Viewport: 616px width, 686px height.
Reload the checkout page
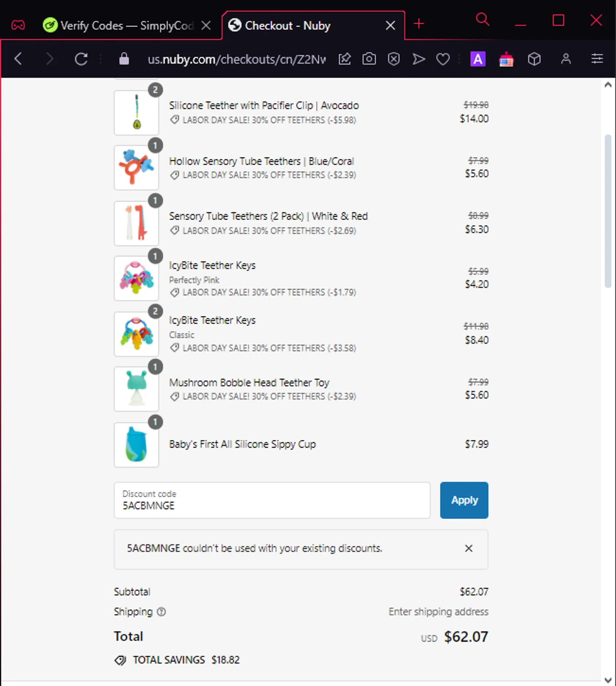click(x=81, y=59)
